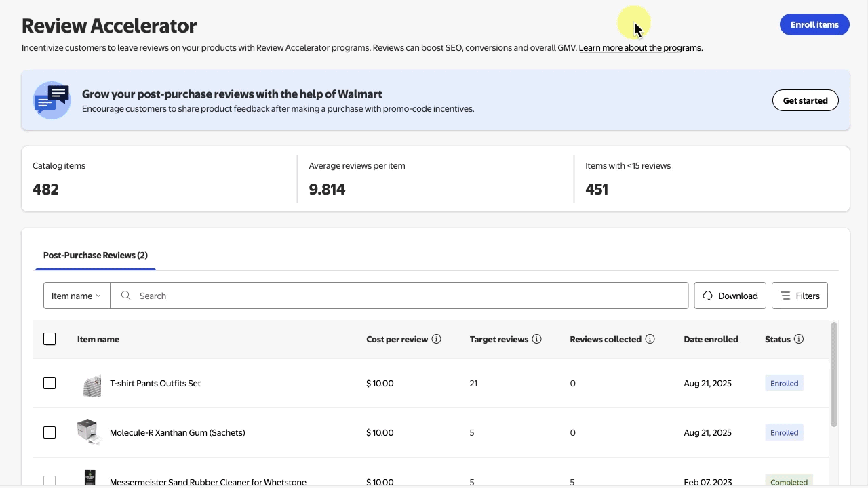
Task: Check the Molecule-R Xanthan Gum row
Action: (50, 432)
